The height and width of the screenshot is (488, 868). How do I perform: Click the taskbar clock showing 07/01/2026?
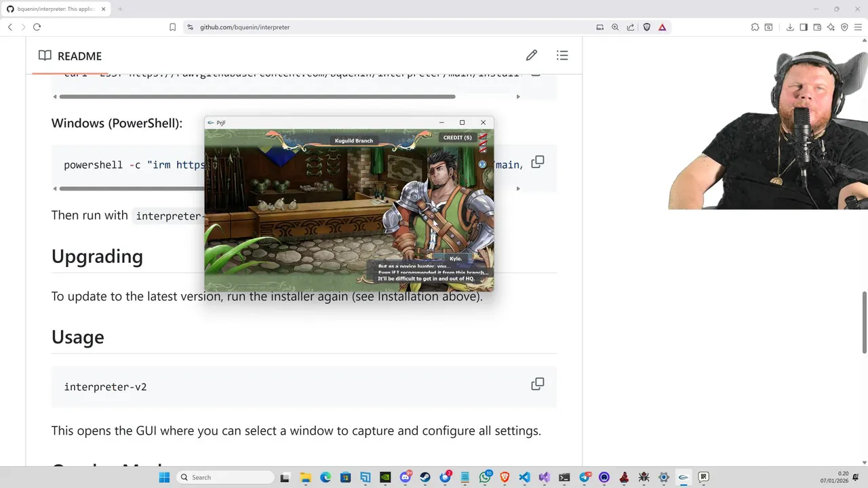coord(834,477)
